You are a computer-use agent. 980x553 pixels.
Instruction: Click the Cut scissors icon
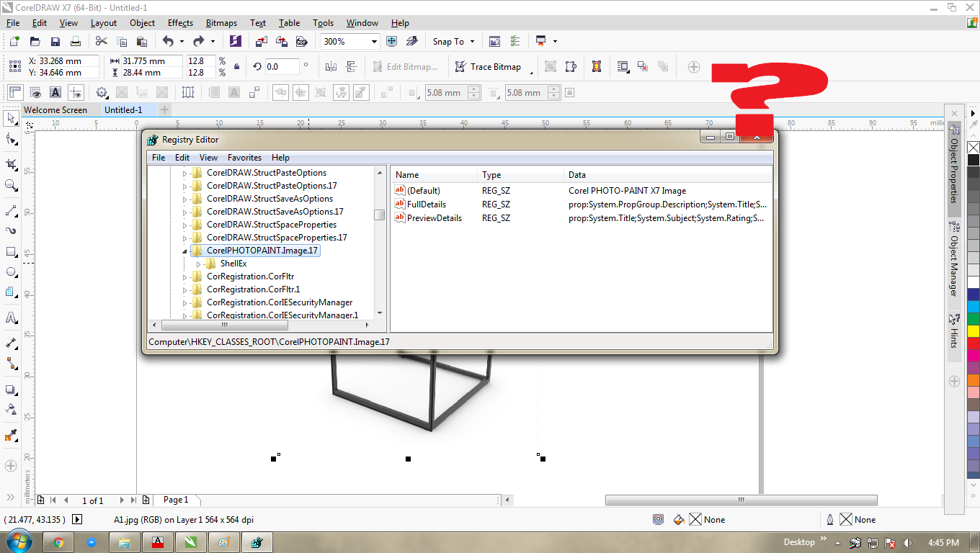(x=101, y=41)
